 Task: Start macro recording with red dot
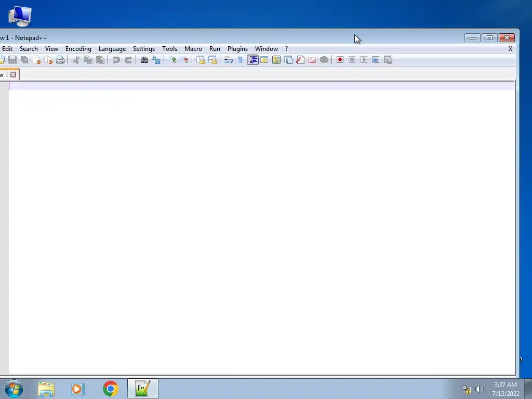340,60
